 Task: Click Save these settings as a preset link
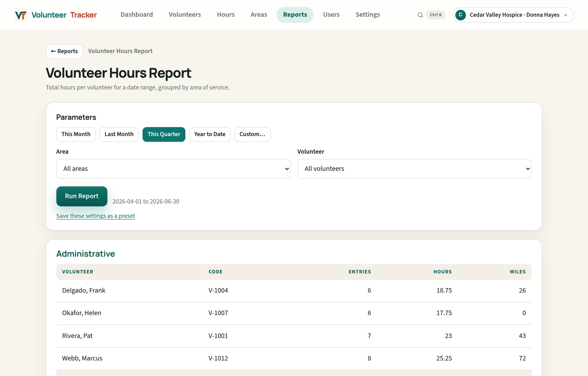point(95,216)
